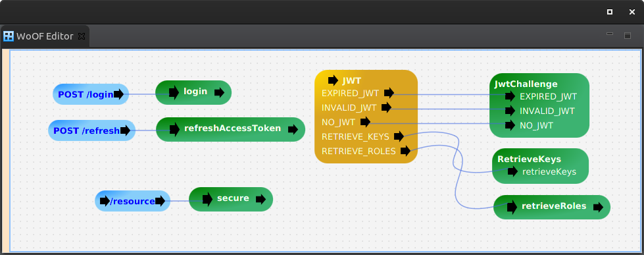Viewport: 644px width, 255px height.
Task: Click the RETRIEVE_KEYS output arrow
Action: click(x=399, y=136)
